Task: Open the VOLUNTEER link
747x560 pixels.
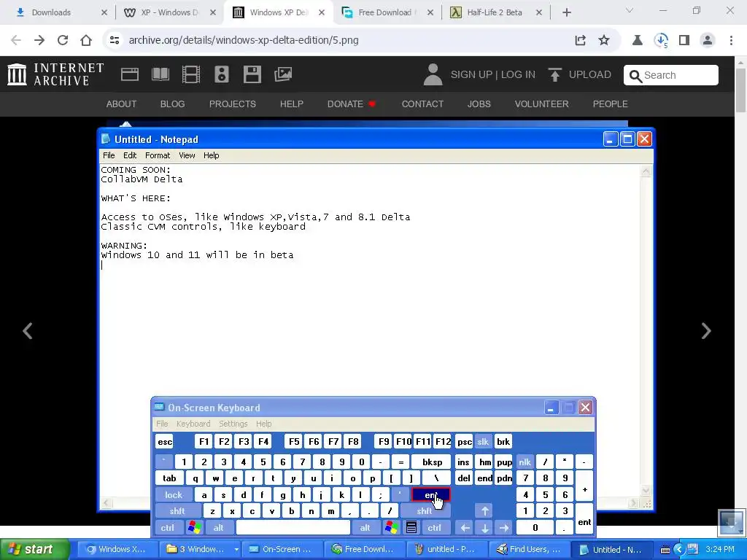Action: click(x=542, y=104)
